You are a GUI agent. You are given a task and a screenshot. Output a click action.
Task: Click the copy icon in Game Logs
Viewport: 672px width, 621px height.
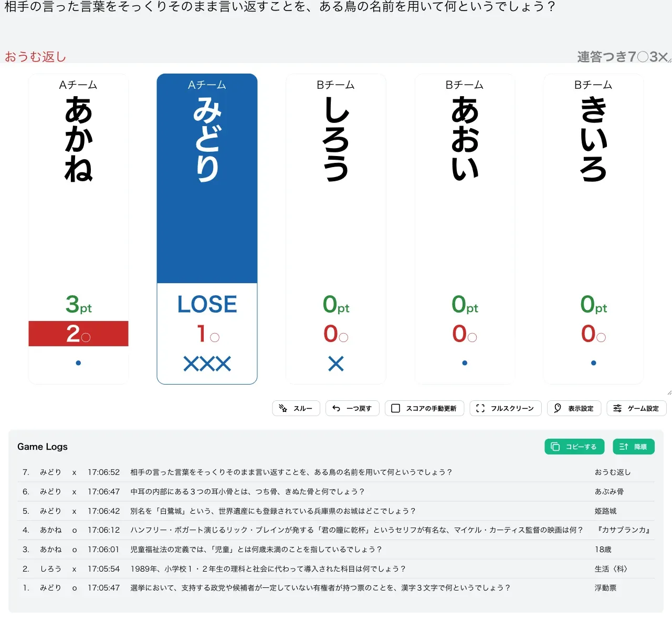click(x=555, y=447)
